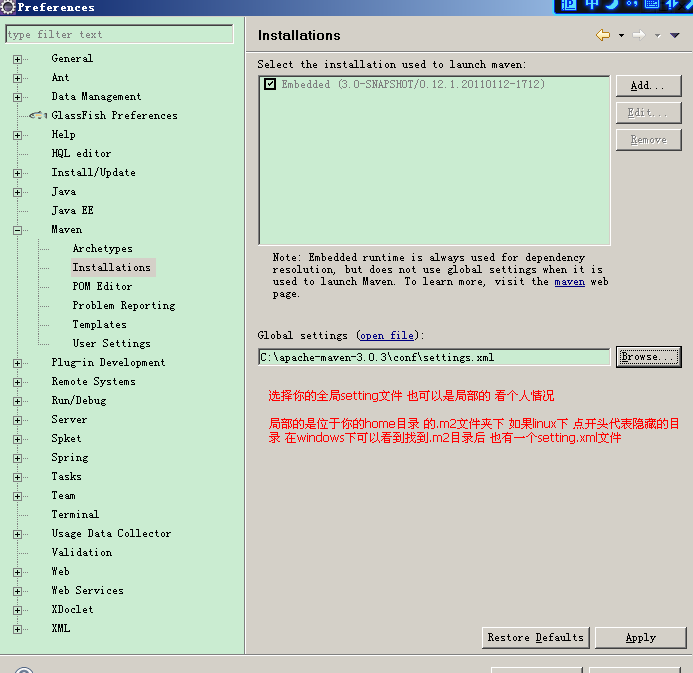693x673 pixels.
Task: Click the Restore Defaults button
Action: pyautogui.click(x=536, y=638)
